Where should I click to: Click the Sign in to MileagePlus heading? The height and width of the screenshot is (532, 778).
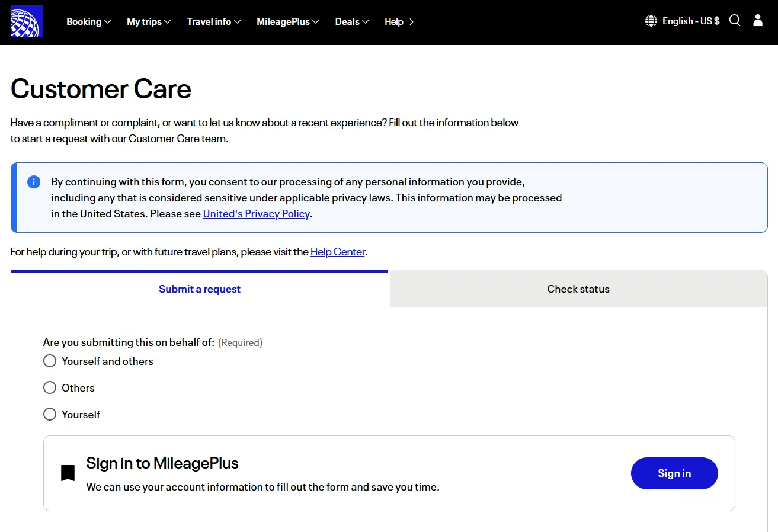coord(162,463)
